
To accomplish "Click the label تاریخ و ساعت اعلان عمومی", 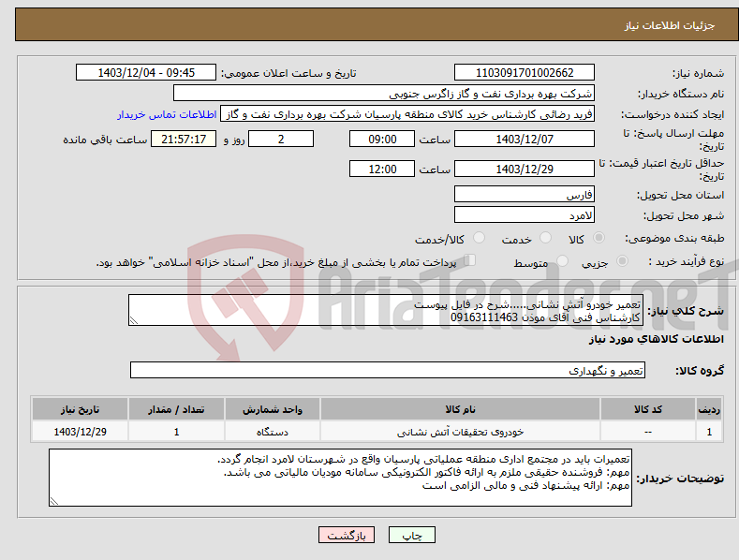I will tap(288, 73).
